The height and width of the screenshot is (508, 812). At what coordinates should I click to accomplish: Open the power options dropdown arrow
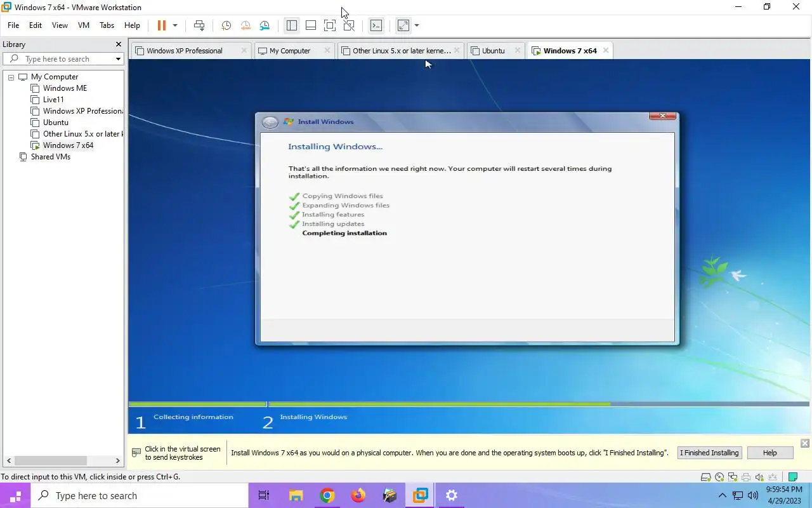click(175, 25)
